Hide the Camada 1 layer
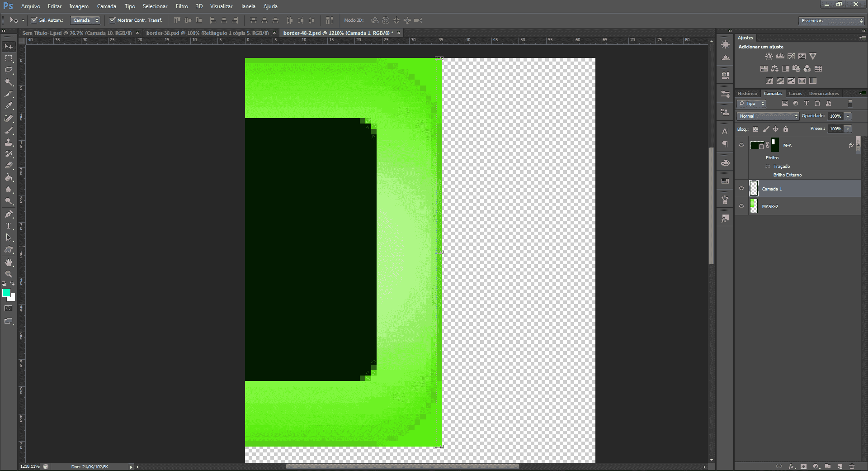Screen dimensions: 868x471 [741, 189]
